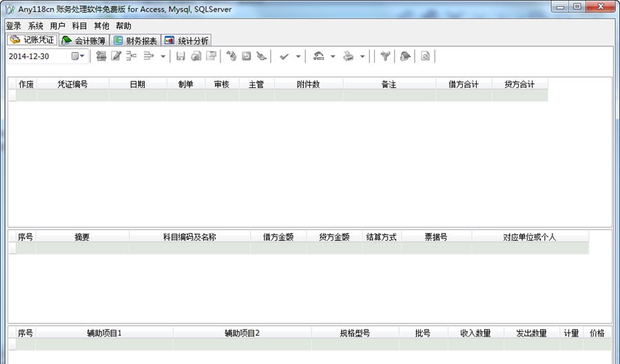Click the 辅助项目1 column header
The width and height of the screenshot is (620, 364).
point(105,333)
